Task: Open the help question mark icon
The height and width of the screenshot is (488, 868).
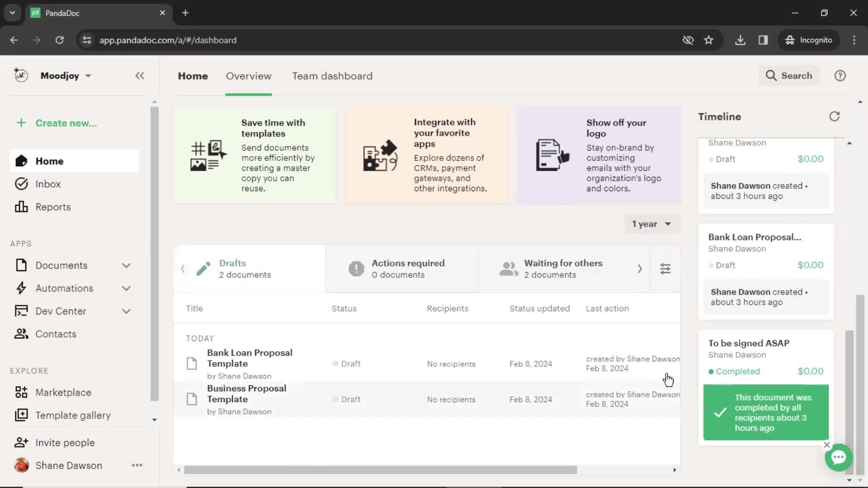Action: click(840, 75)
